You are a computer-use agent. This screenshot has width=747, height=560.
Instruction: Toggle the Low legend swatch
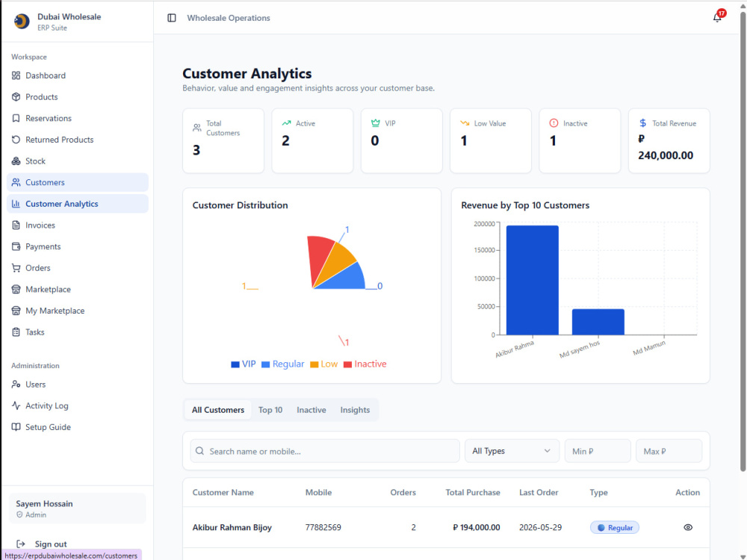314,364
